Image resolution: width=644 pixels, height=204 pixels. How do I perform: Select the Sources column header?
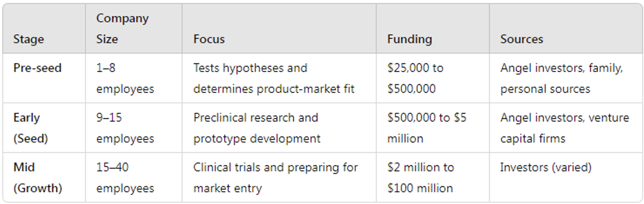(x=521, y=39)
